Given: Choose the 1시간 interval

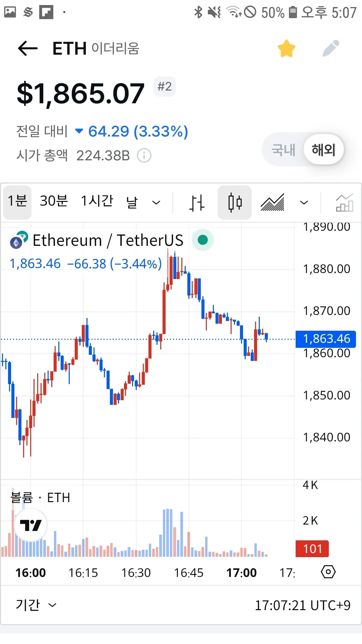Looking at the screenshot, I should click(x=97, y=202).
